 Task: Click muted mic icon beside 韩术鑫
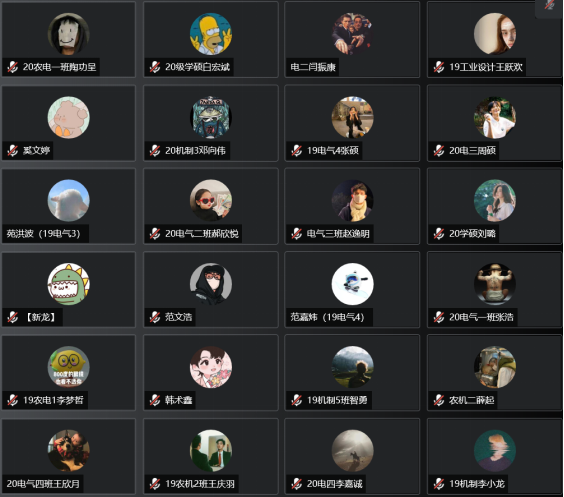(x=155, y=400)
